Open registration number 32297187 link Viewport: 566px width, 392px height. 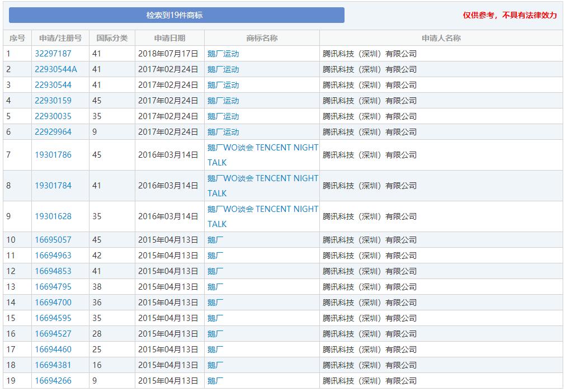(53, 54)
